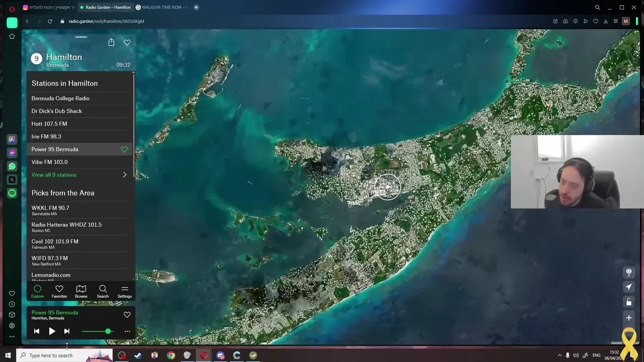Switch to the Instagram browser tab
This screenshot has height=362, width=644.
point(49,7)
